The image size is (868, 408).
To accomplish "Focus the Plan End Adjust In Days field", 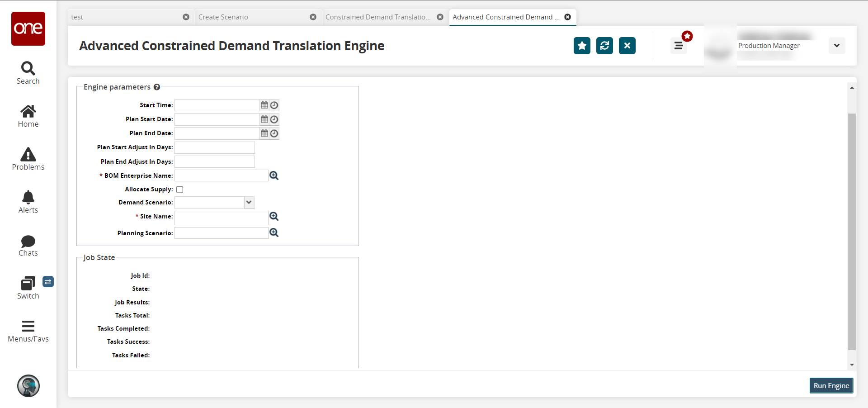I will (215, 162).
